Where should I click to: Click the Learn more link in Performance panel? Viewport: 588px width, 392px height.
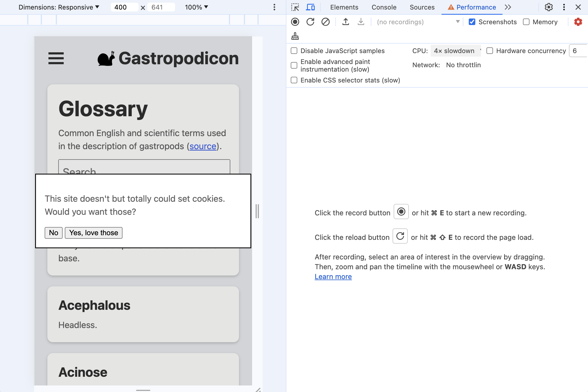click(x=333, y=277)
